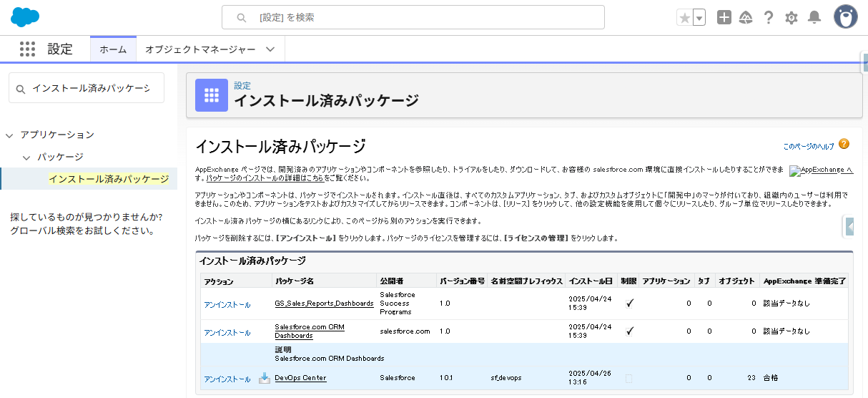Open the App Launcher grid icon
Screen dimensions: 868x398
(x=27, y=49)
